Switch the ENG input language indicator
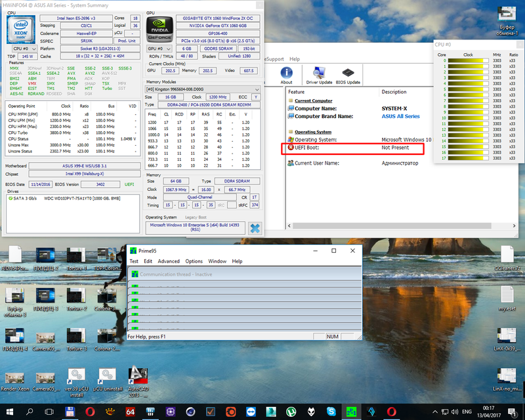 467,411
